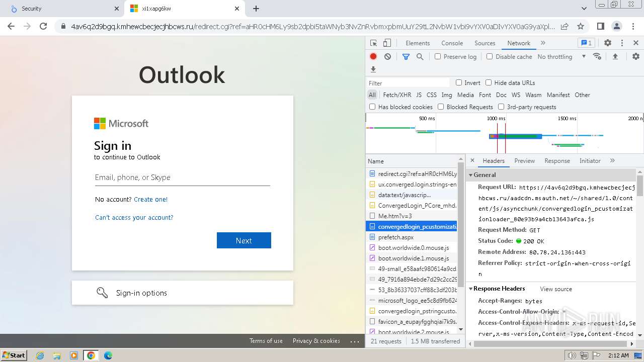
Task: Bookmark this page star icon
Action: tap(581, 26)
